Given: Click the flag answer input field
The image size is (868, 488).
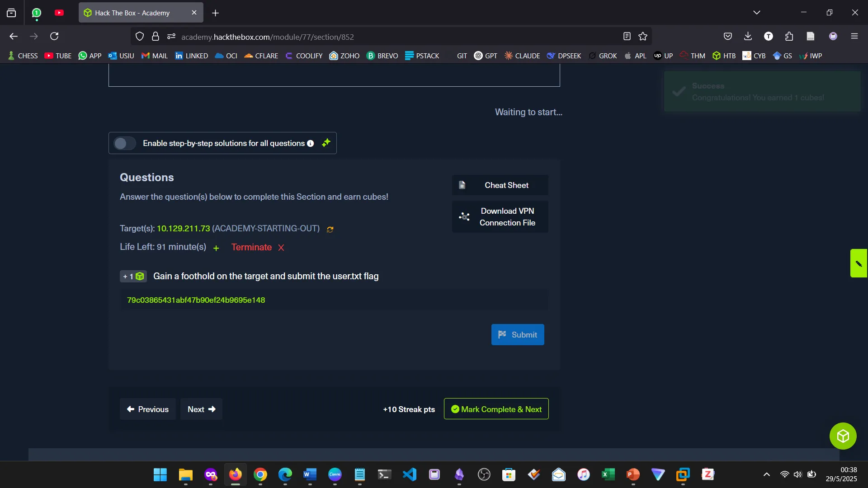Looking at the screenshot, I should coord(334,300).
